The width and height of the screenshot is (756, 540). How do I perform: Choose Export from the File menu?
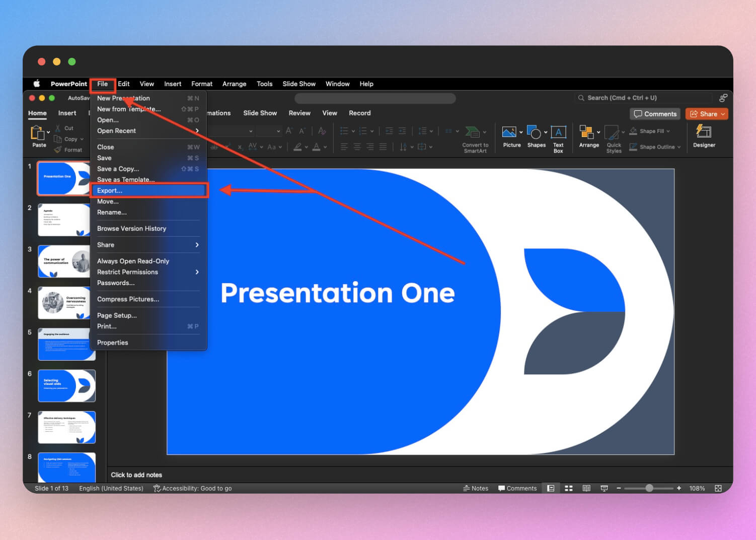tap(149, 190)
